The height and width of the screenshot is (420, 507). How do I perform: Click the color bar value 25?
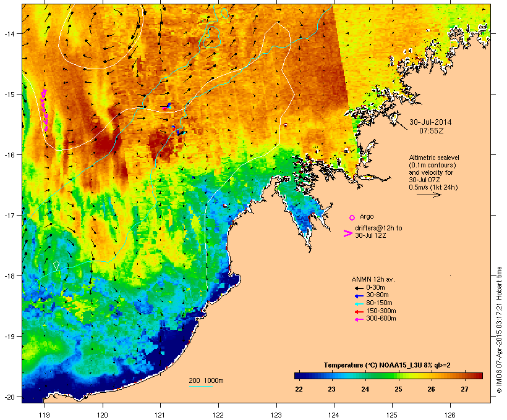click(x=398, y=389)
